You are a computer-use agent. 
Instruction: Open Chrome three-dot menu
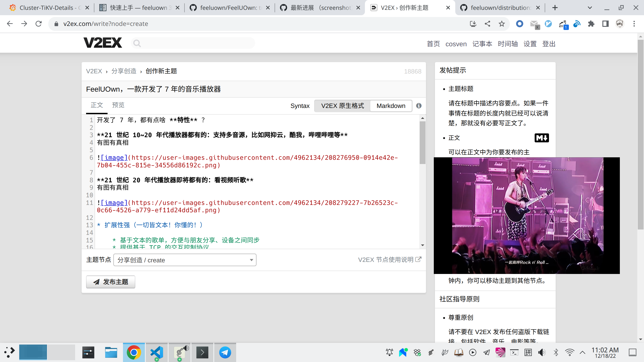pyautogui.click(x=634, y=24)
